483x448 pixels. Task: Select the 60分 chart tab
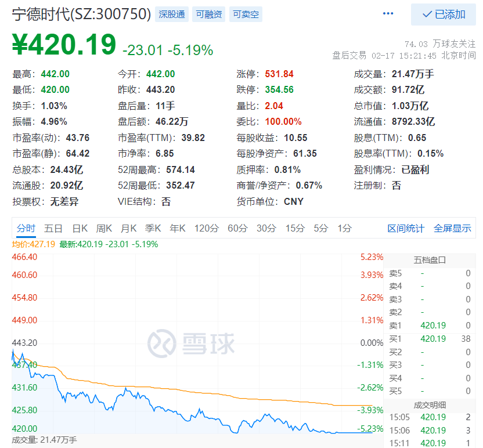tap(237, 229)
